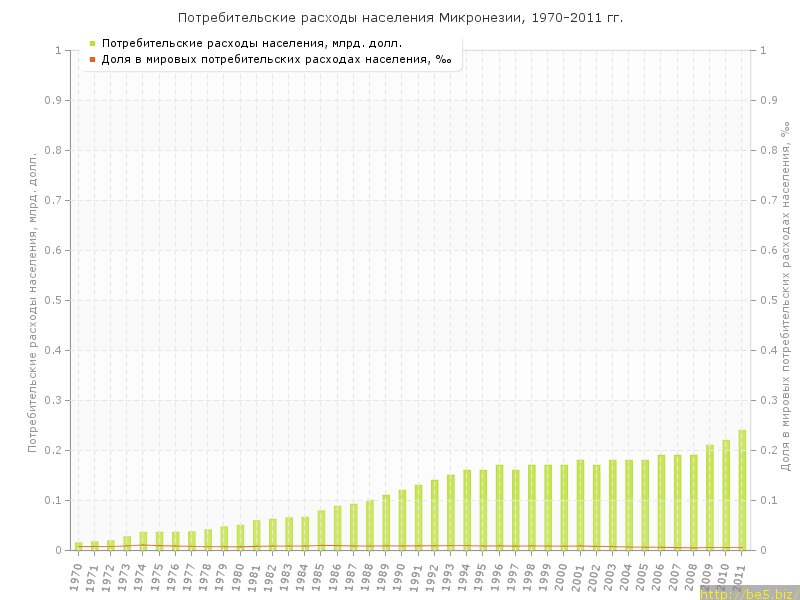Click the 0.9 tick label on the right axis
The width and height of the screenshot is (800, 600).
(x=771, y=100)
